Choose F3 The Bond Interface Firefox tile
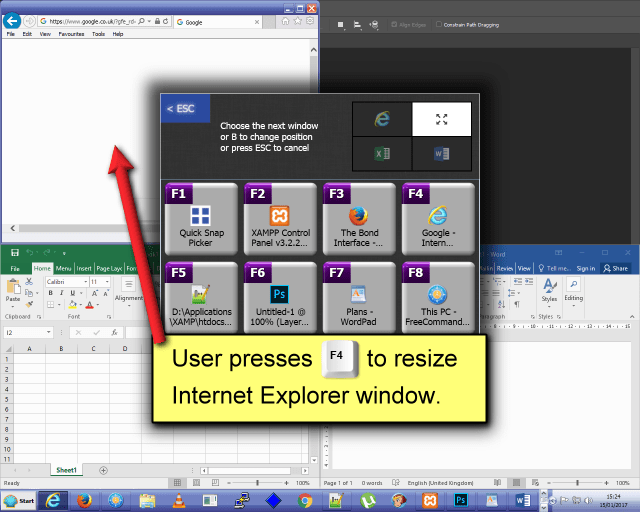640x512 pixels. point(359,218)
